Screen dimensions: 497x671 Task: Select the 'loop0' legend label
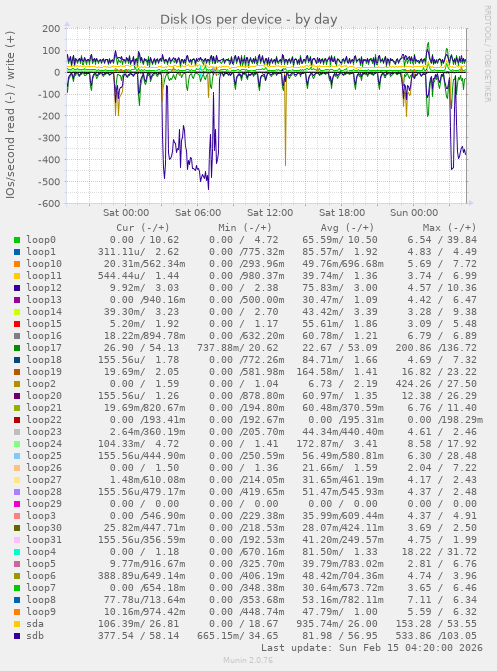[x=41, y=240]
